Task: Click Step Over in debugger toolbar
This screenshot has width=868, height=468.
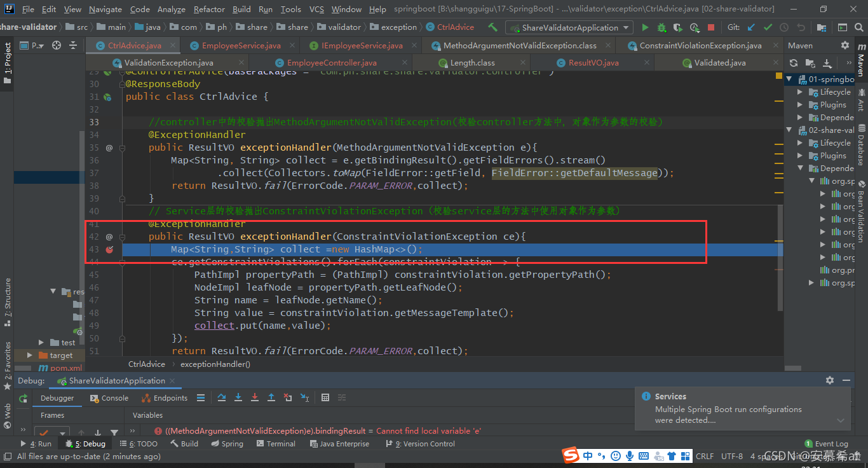Action: pos(222,397)
